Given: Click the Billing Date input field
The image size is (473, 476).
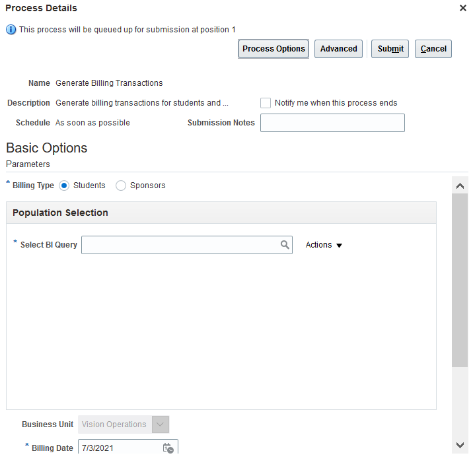Looking at the screenshot, I should (119, 448).
